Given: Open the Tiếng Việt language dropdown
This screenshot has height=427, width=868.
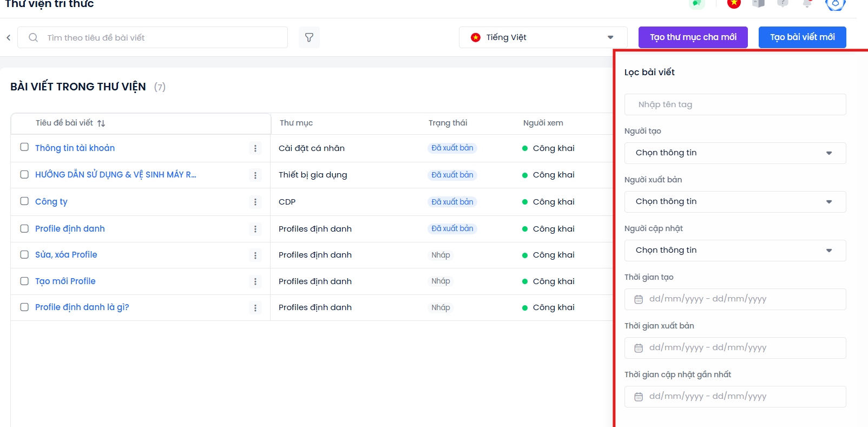Looking at the screenshot, I should [543, 37].
